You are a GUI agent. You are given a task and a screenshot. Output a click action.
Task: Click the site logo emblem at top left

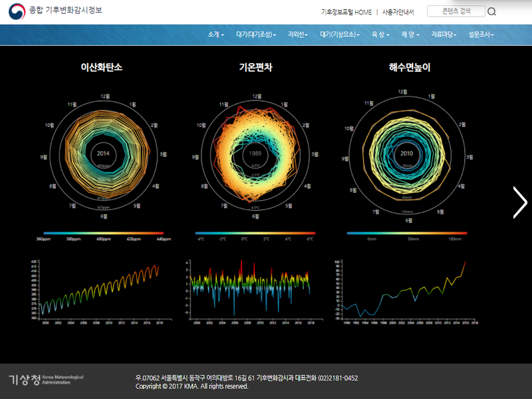pos(16,12)
